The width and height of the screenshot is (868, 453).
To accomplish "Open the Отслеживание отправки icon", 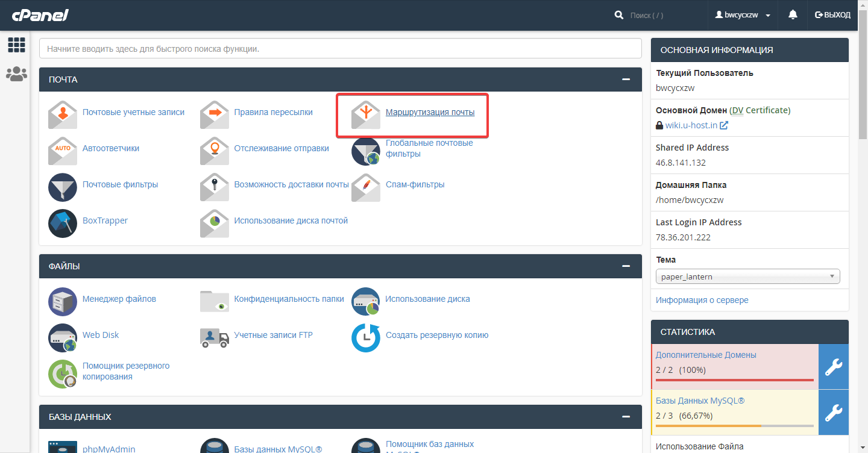I will click(x=215, y=151).
